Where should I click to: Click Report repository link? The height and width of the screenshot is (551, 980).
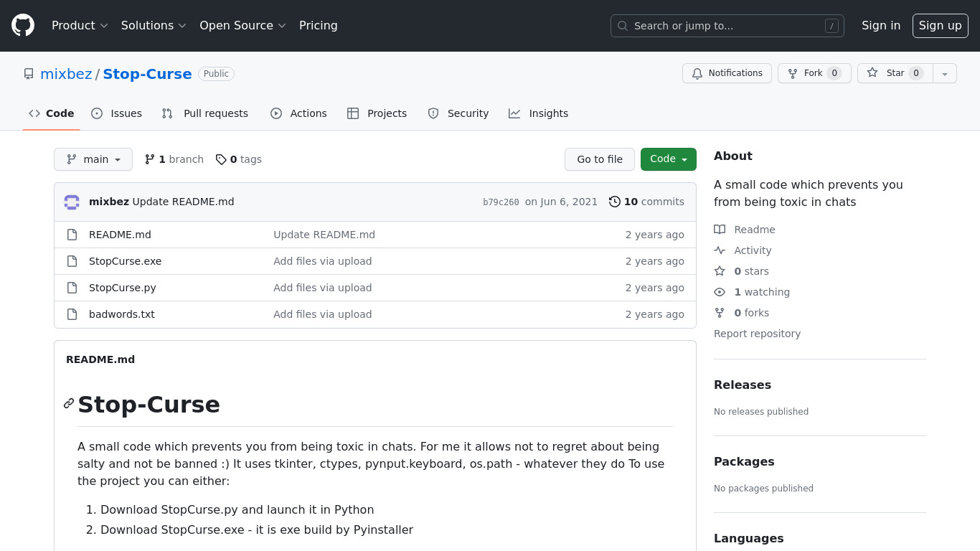tap(757, 334)
